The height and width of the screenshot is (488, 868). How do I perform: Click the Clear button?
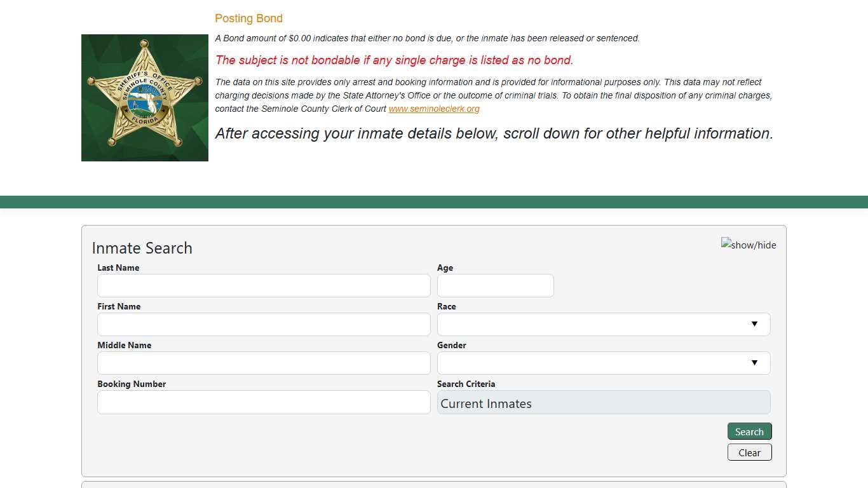pos(749,452)
